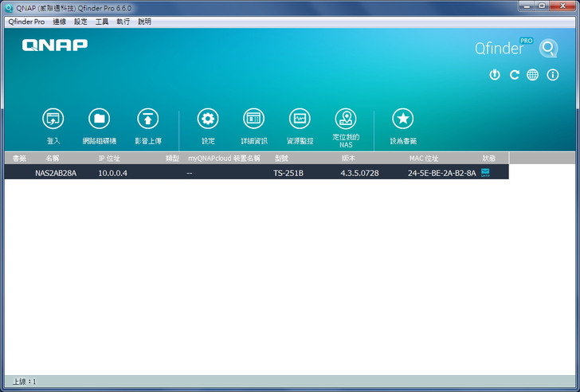Open the language globe icon
The height and width of the screenshot is (392, 580).
(x=533, y=75)
